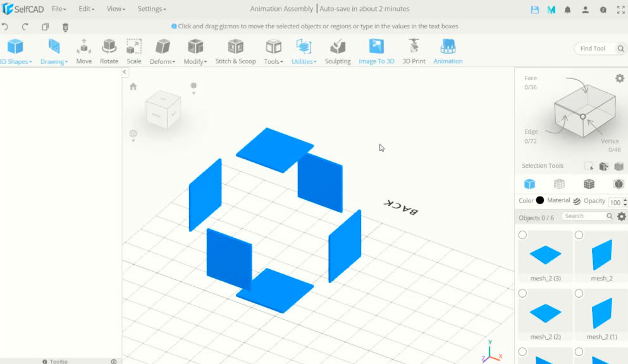Viewport: 628px width, 364px height.
Task: Open the Tools dropdown
Action: pos(274,51)
